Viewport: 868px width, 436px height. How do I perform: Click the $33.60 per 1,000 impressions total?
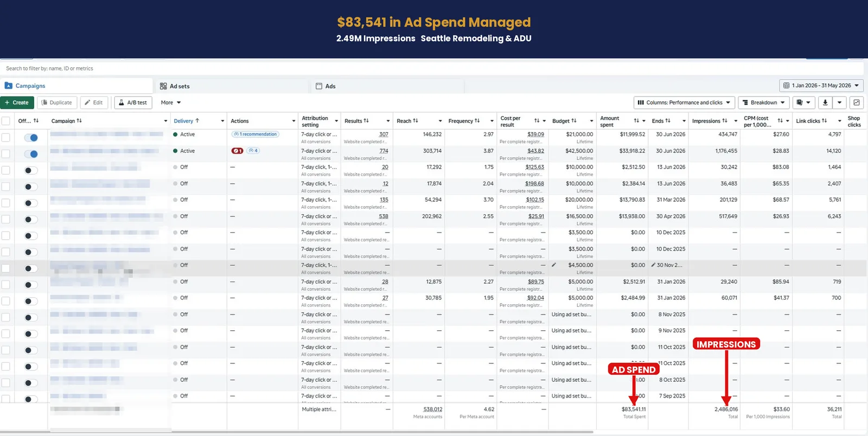tap(781, 409)
